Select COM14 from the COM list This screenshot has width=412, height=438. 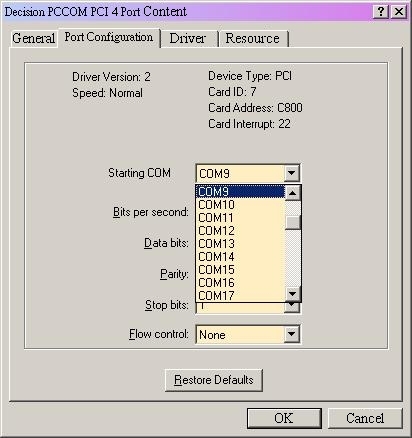(x=240, y=257)
